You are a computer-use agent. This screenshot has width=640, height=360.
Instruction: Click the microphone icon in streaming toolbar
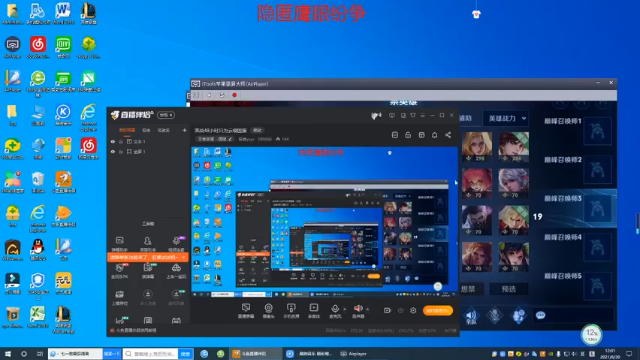pos(335,308)
